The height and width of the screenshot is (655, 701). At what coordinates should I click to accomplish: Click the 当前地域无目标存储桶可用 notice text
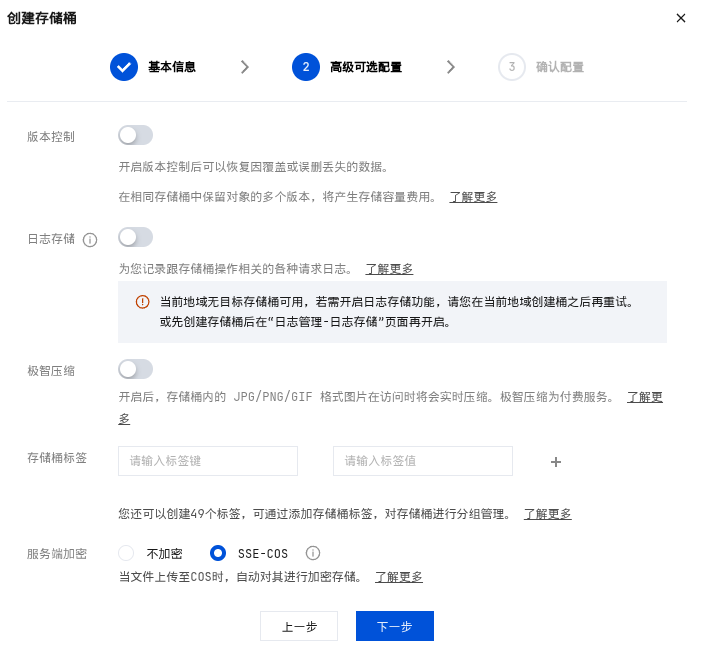tap(397, 302)
